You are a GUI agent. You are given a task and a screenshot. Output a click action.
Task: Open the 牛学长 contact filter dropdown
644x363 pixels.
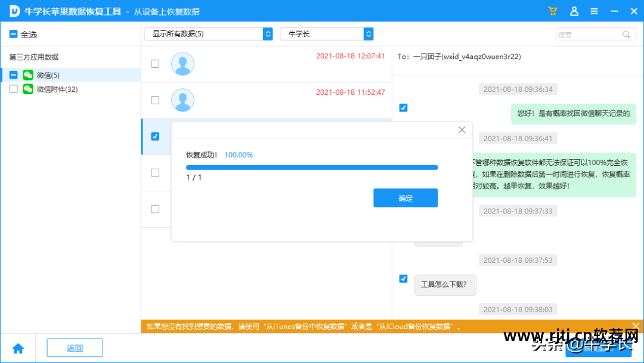(x=327, y=34)
